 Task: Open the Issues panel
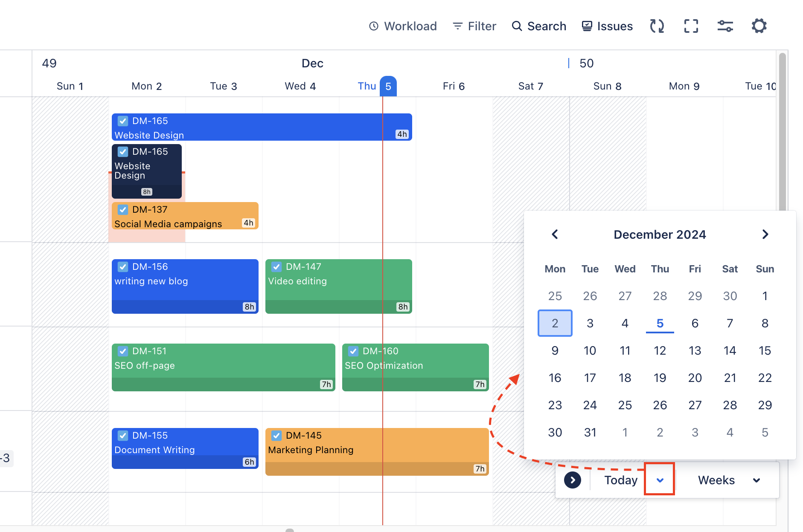click(607, 26)
